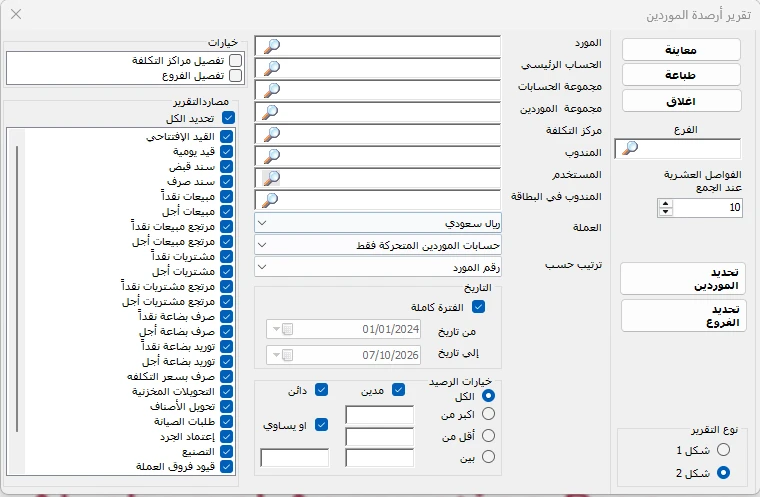The image size is (760, 497).
Task: Select اكبر من radio option
Action: point(488,414)
